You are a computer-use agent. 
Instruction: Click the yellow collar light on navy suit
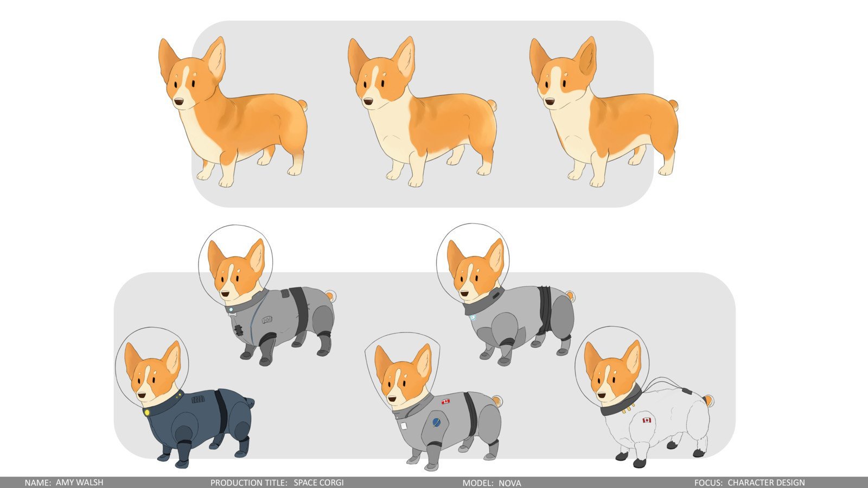click(x=146, y=412)
